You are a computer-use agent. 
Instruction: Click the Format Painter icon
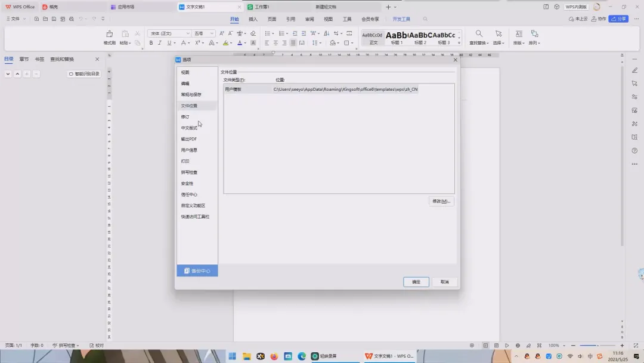point(109,33)
